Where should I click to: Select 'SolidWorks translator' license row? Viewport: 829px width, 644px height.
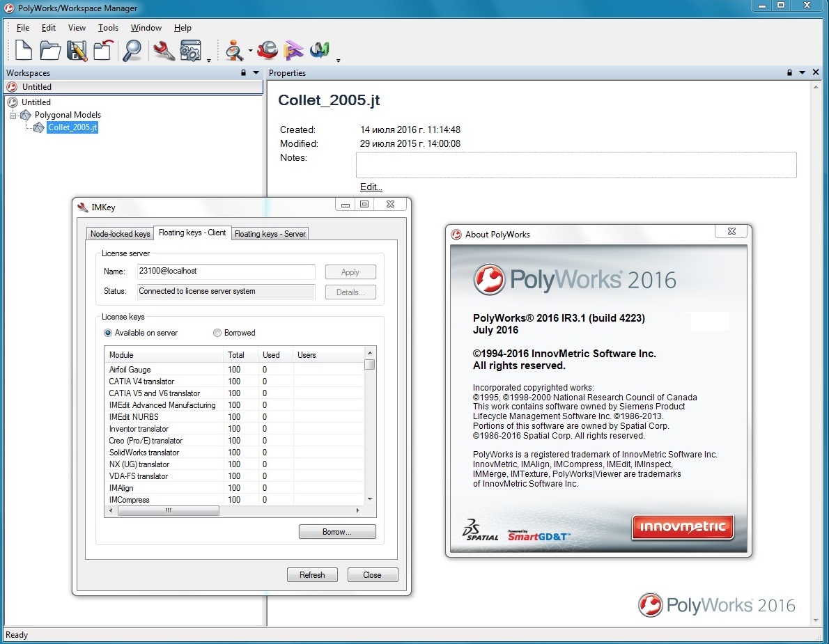[x=234, y=453]
